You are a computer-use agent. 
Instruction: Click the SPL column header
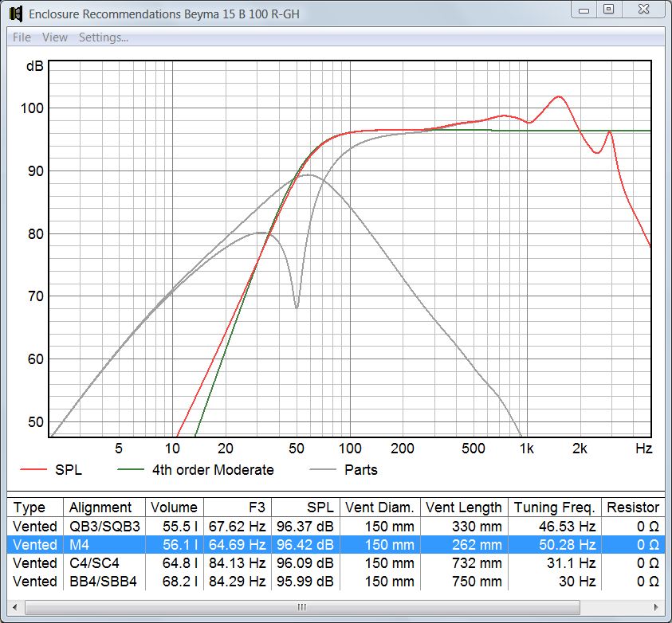coord(322,507)
